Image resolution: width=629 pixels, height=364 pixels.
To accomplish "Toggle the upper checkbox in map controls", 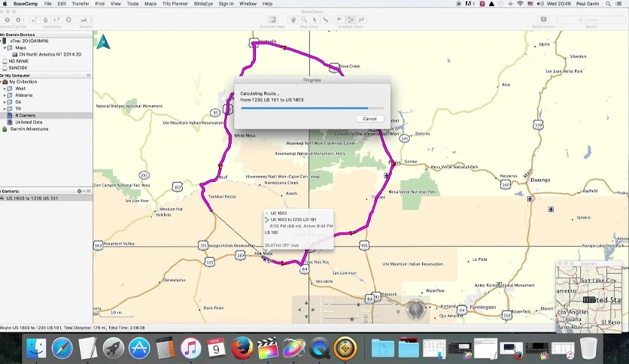I will 366,316.
